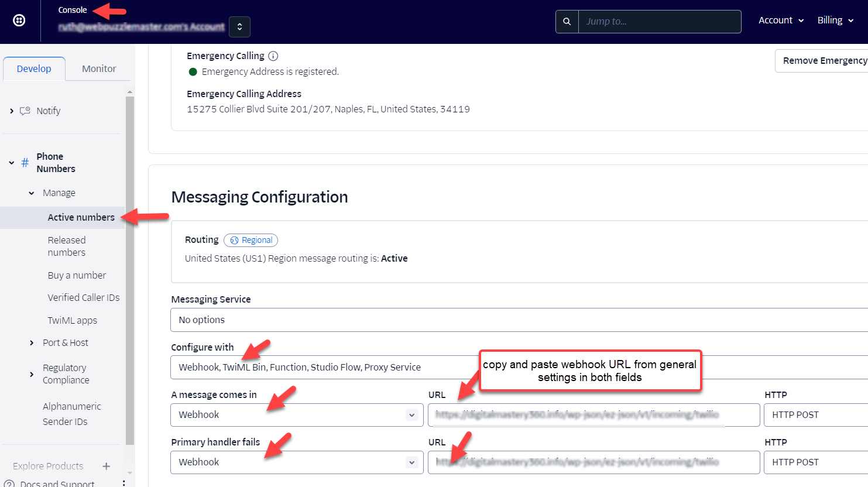The height and width of the screenshot is (487, 868).
Task: Open Released numbers page
Action: tap(67, 246)
